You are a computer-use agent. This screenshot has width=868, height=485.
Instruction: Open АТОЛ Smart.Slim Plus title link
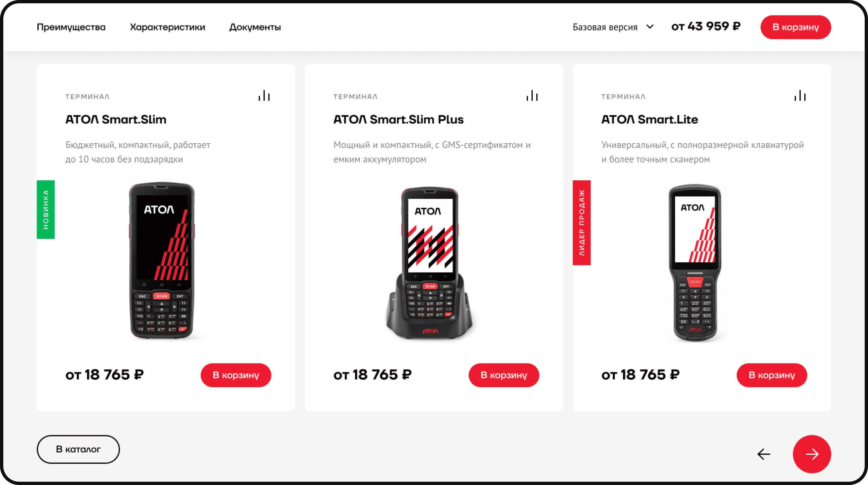point(398,119)
